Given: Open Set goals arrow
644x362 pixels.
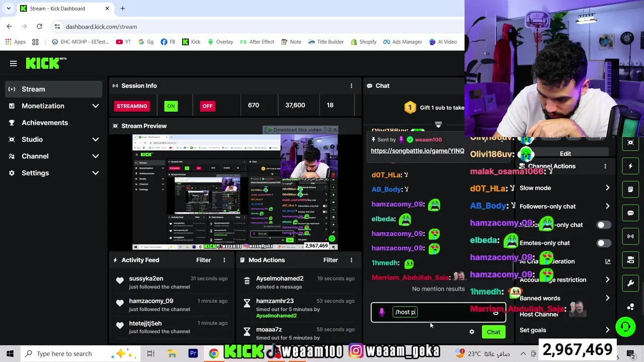Looking at the screenshot, I should pos(608,330).
